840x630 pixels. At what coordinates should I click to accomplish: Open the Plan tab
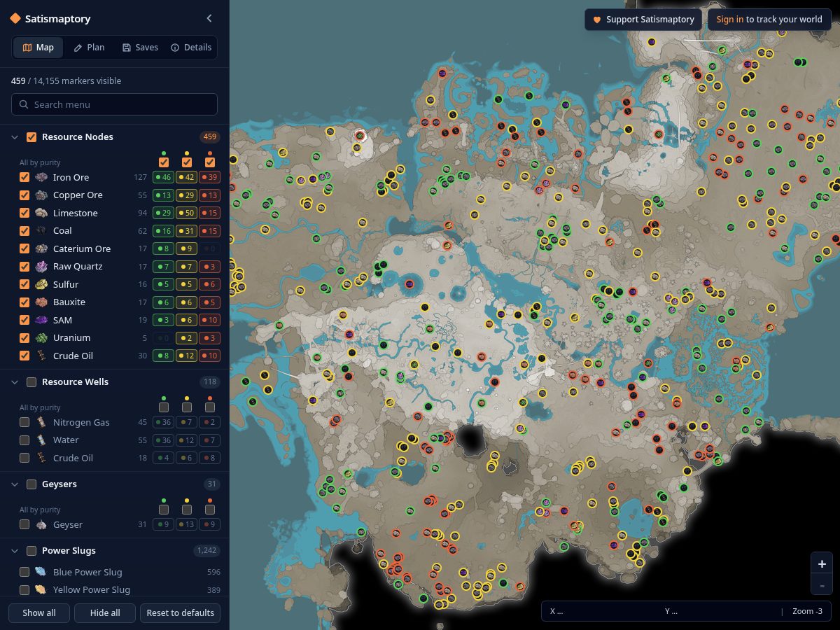89,48
